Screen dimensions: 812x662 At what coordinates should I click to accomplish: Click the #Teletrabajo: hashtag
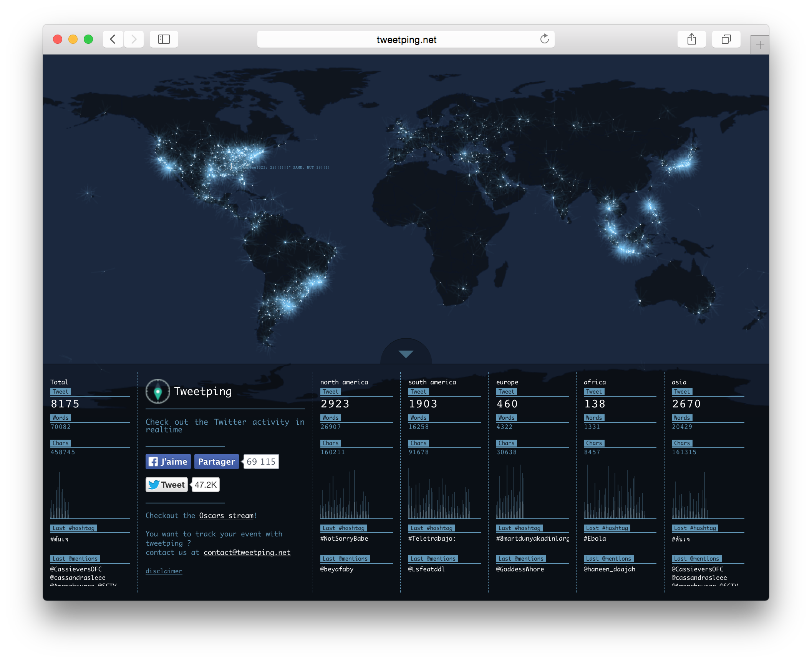[432, 538]
